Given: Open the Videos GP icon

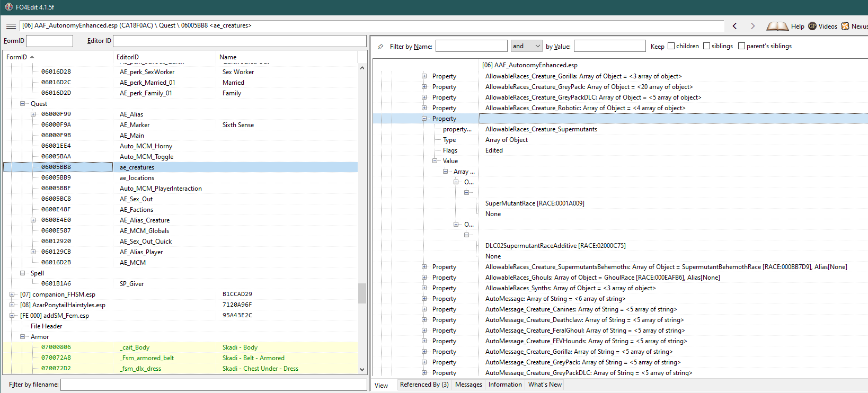Looking at the screenshot, I should pos(812,26).
